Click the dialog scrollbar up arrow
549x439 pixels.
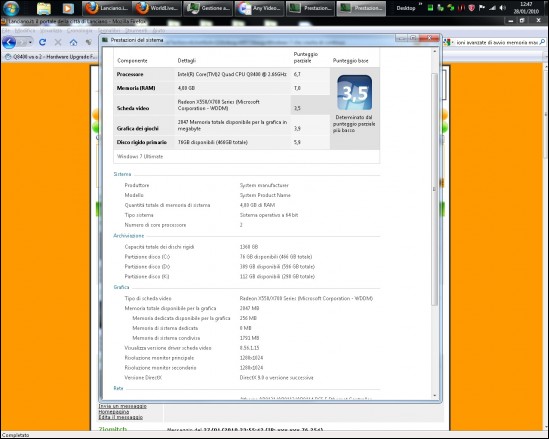pyautogui.click(x=435, y=51)
